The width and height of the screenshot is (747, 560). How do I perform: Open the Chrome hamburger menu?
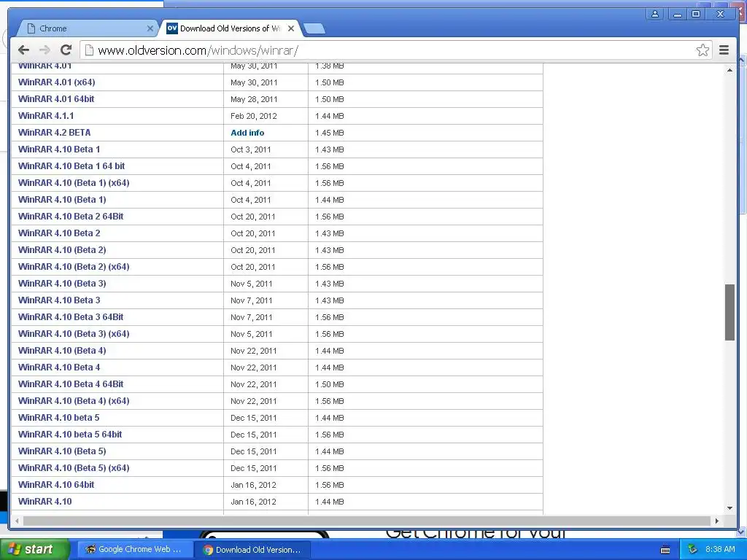pyautogui.click(x=724, y=50)
